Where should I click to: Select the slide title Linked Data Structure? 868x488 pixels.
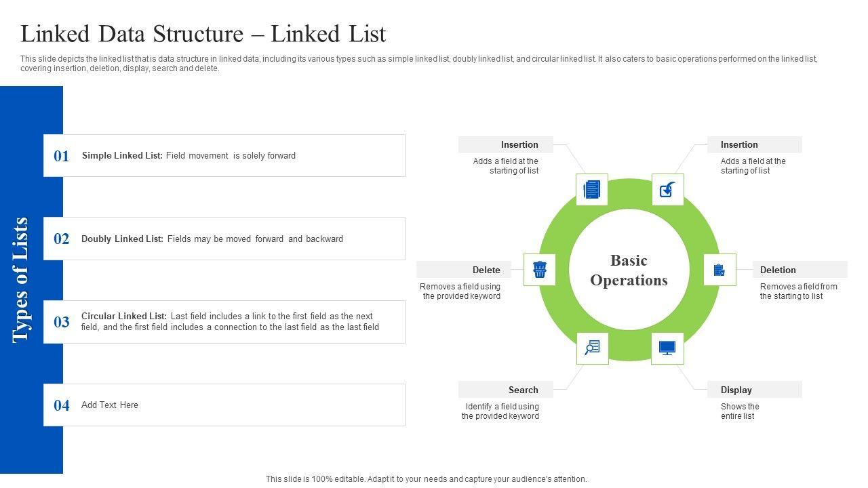pyautogui.click(x=203, y=34)
